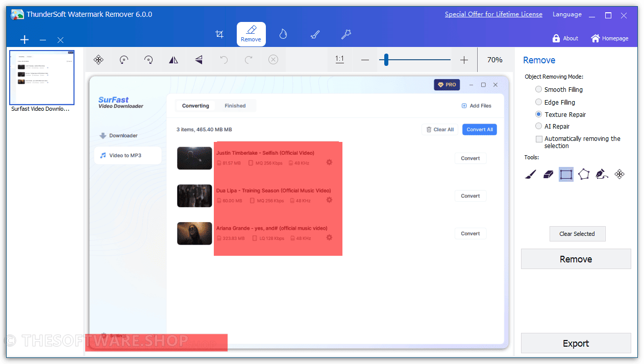Open the About page
This screenshot has height=364, width=644.
click(x=565, y=38)
